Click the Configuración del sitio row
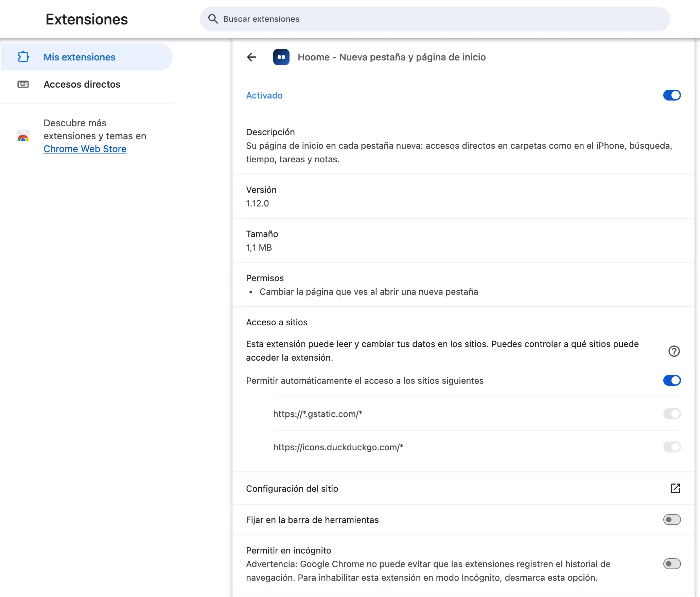 click(x=463, y=488)
